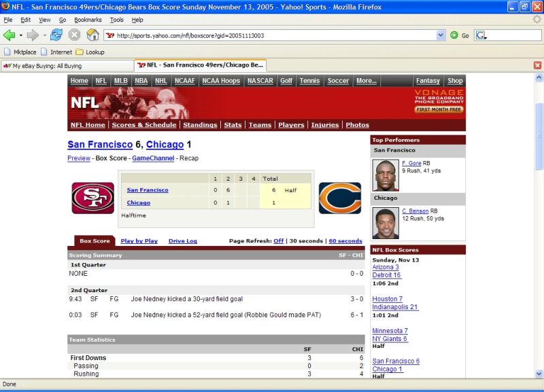Viewport: 544px width, 392px height.
Task: Switch to My eBay Buying tab
Action: pos(67,65)
